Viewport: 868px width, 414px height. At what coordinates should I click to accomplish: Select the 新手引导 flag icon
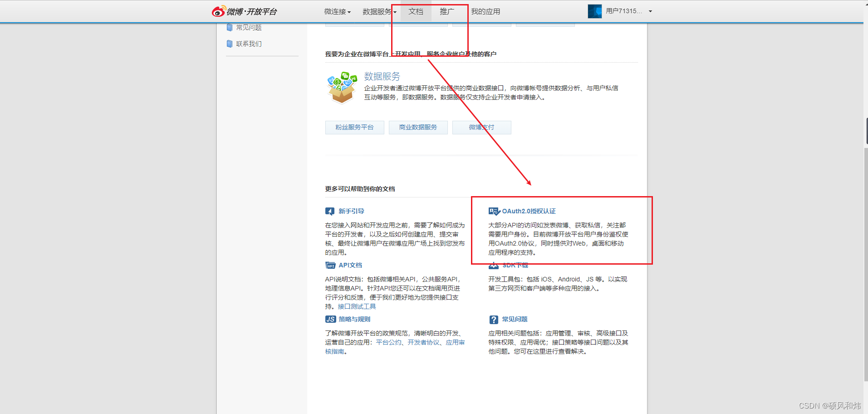point(330,211)
